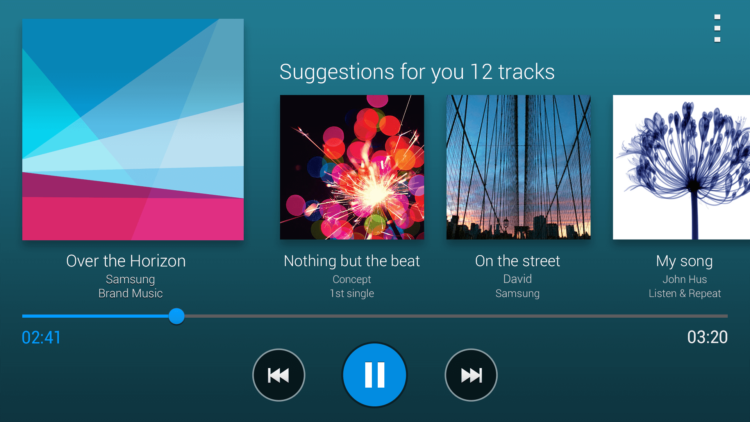Pause the current song

(375, 375)
